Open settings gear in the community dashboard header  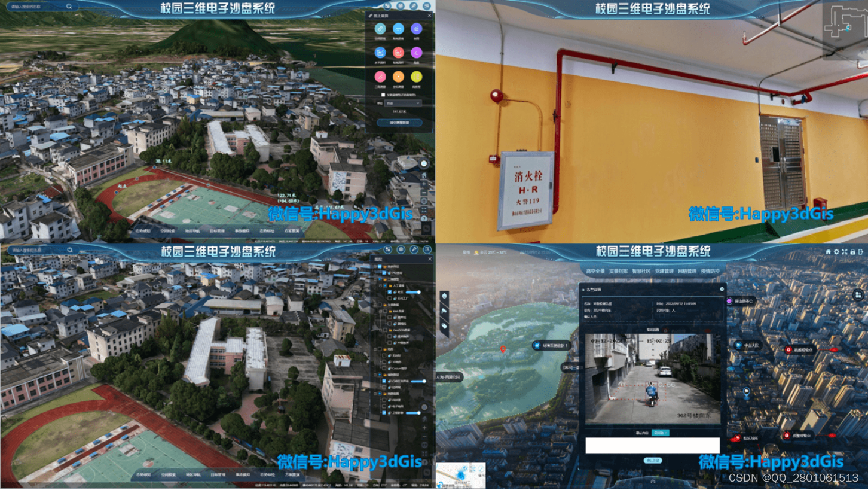pos(836,252)
